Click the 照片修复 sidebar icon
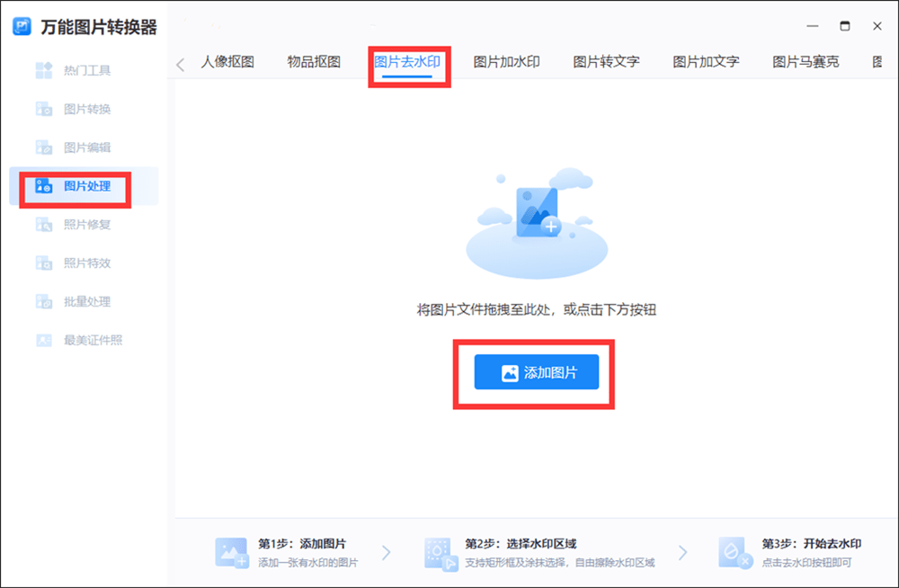899x588 pixels. pyautogui.click(x=43, y=224)
